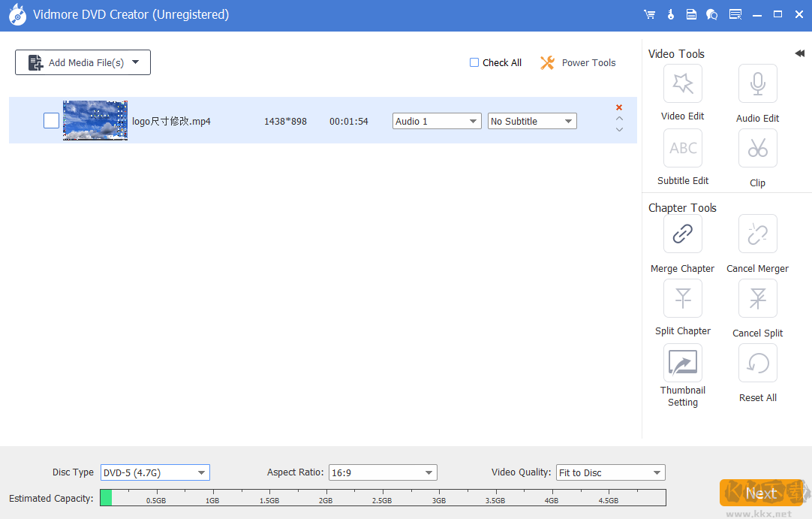Image resolution: width=812 pixels, height=519 pixels.
Task: Open the title bar menu icon
Action: [735, 14]
